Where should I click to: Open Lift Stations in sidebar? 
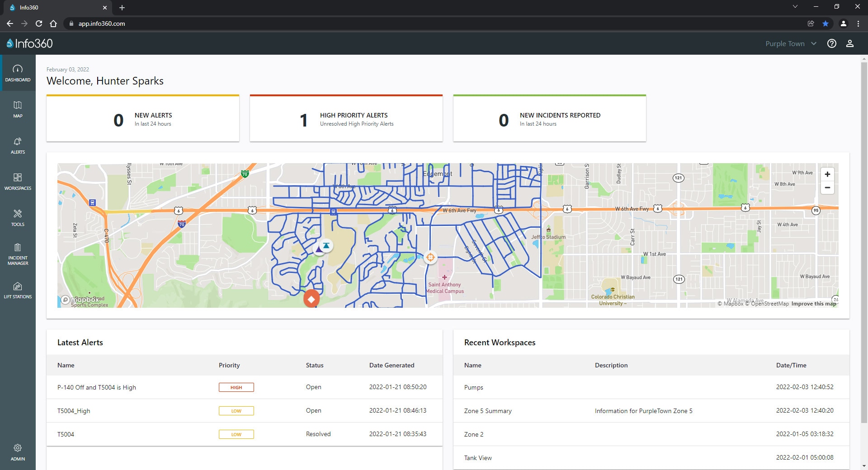[18, 290]
